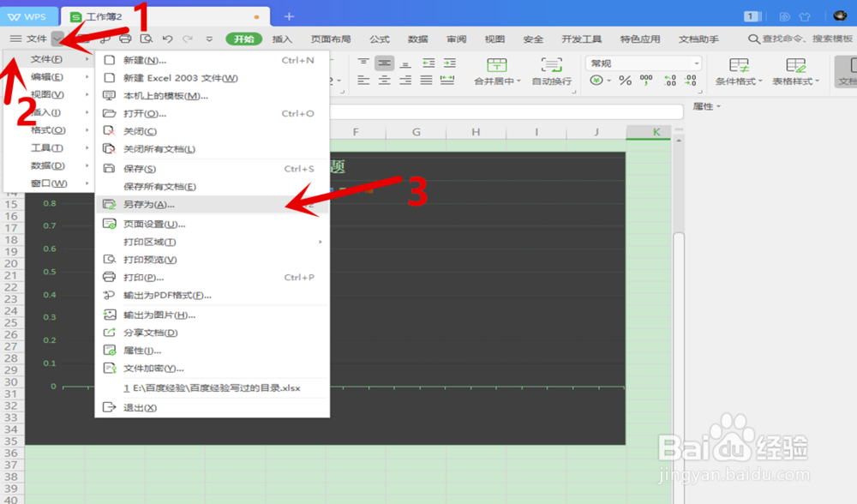Viewport: 857px width, 504px height.
Task: Click the dropdown arrow beside 文件
Action: [x=58, y=39]
